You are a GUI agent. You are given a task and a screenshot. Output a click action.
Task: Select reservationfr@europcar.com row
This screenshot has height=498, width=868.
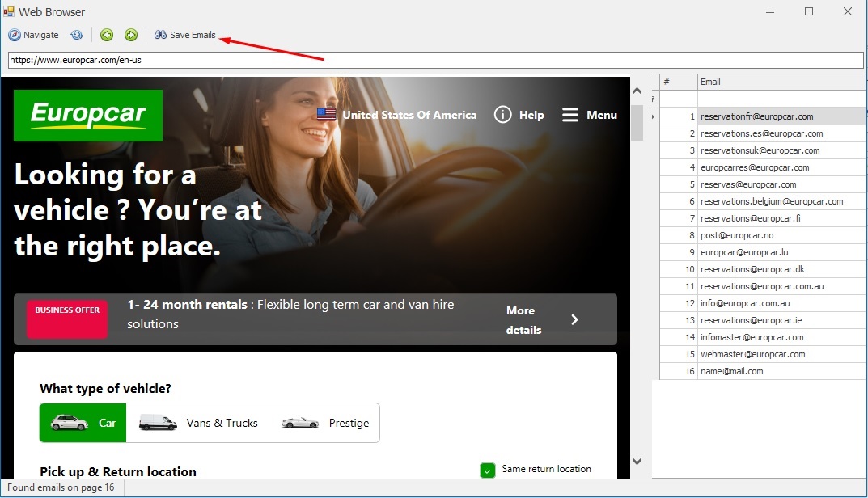[x=763, y=116]
